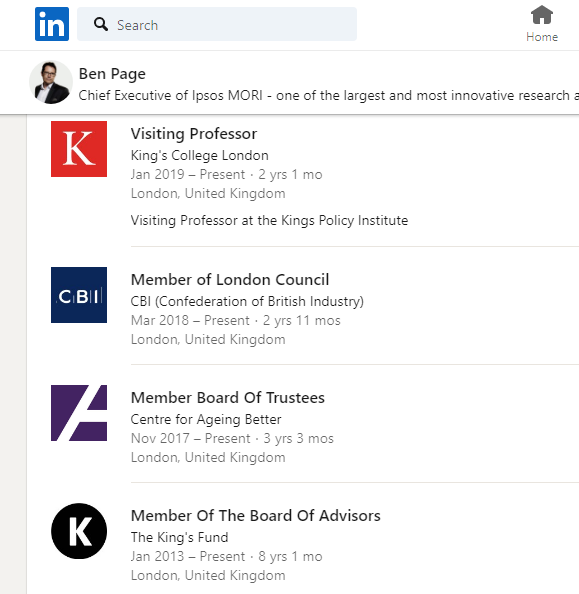Screen dimensions: 579x594
Task: Click The King's Fund company name
Action: click(x=180, y=537)
